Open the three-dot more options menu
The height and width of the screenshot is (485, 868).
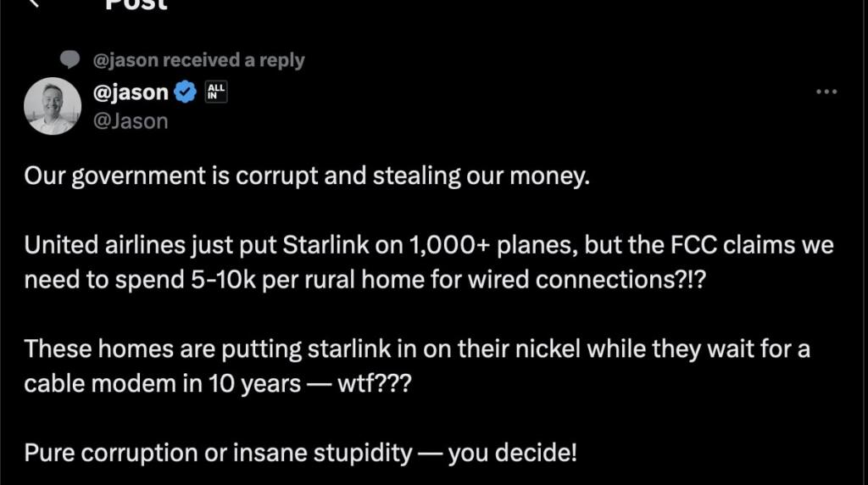[x=826, y=92]
